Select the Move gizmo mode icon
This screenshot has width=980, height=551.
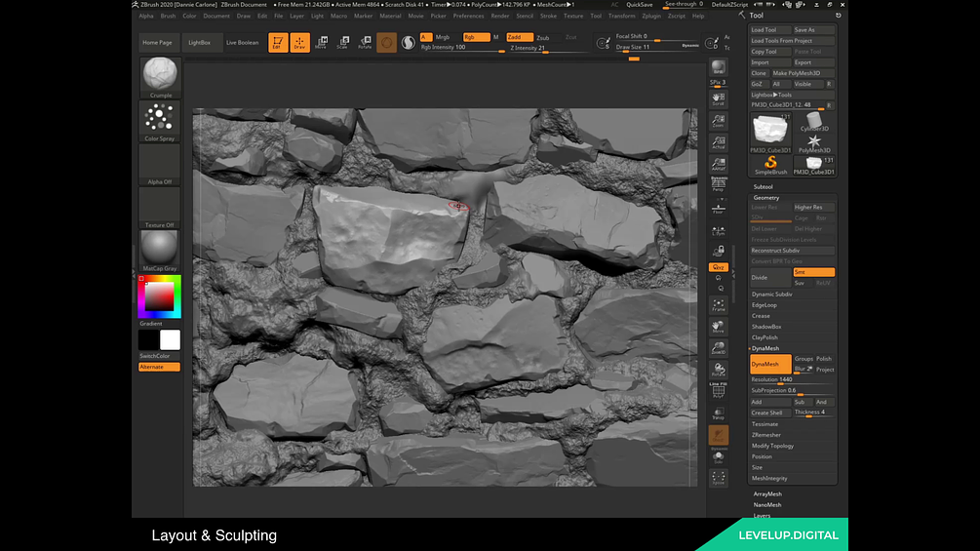click(x=321, y=43)
